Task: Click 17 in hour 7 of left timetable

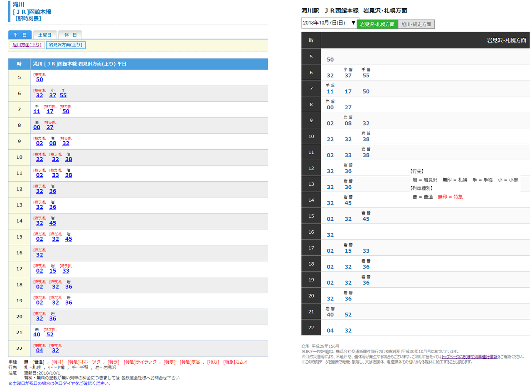Action: coord(50,111)
